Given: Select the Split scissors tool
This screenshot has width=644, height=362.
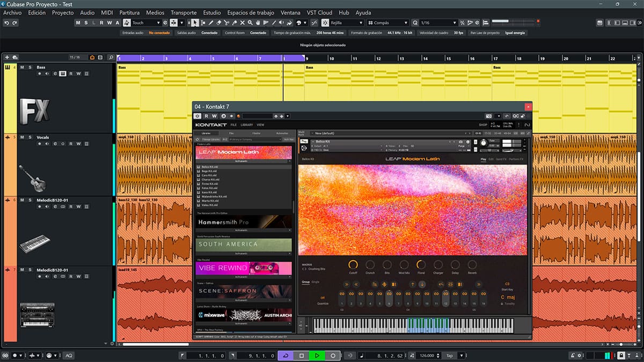Looking at the screenshot, I should pyautogui.click(x=226, y=23).
